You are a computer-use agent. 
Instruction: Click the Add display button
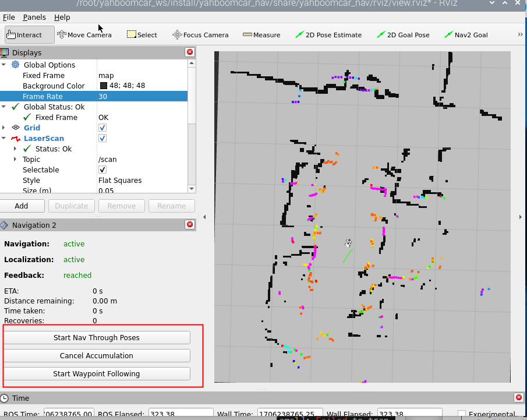tap(22, 206)
